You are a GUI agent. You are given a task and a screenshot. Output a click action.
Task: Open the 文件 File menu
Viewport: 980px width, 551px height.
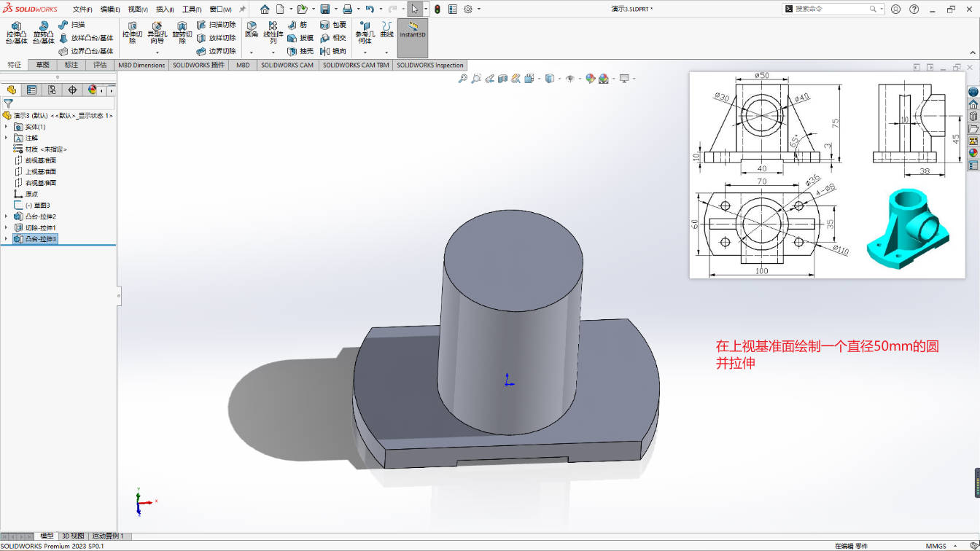coord(82,9)
